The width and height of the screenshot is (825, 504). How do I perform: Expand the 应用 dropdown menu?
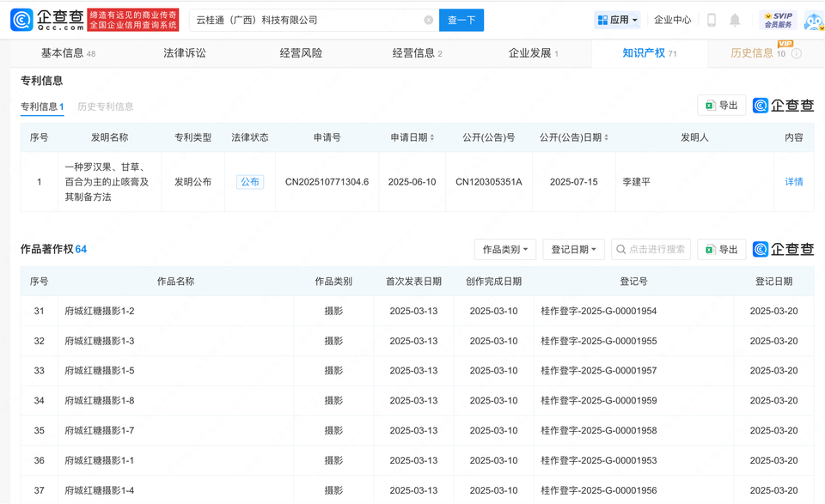(618, 20)
